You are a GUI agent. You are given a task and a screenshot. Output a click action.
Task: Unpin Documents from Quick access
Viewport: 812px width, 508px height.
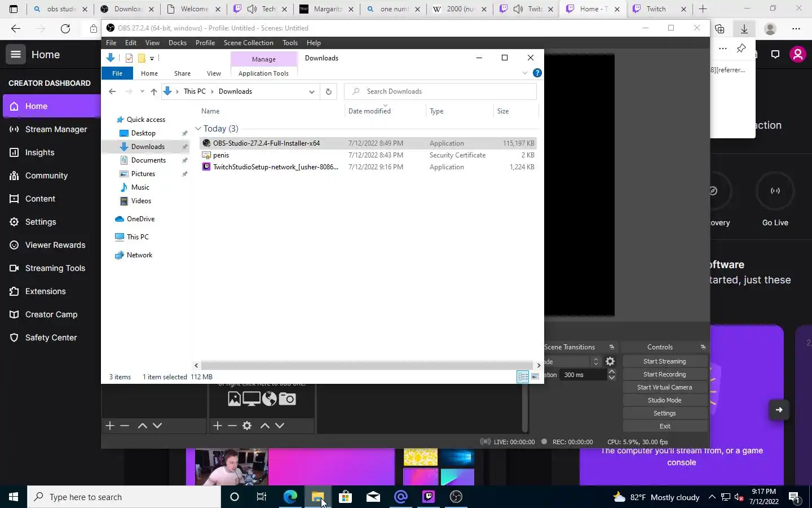(184, 160)
